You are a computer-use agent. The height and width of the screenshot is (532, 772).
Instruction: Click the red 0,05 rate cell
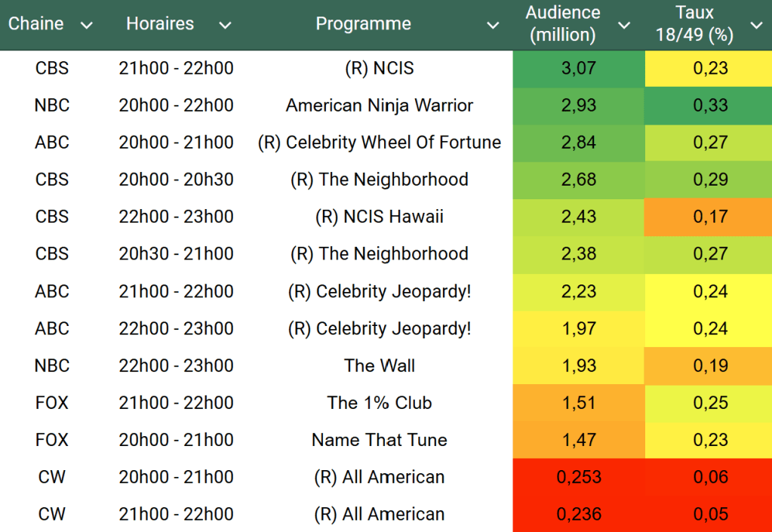pos(710,514)
